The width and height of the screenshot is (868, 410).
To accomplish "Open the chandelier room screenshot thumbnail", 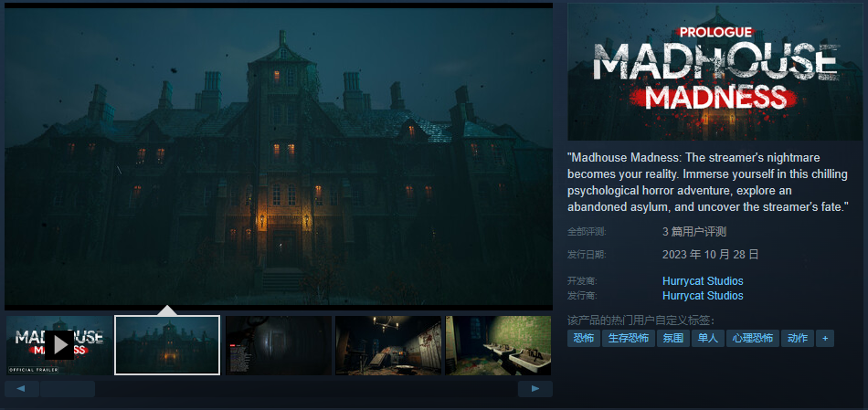I will (388, 345).
